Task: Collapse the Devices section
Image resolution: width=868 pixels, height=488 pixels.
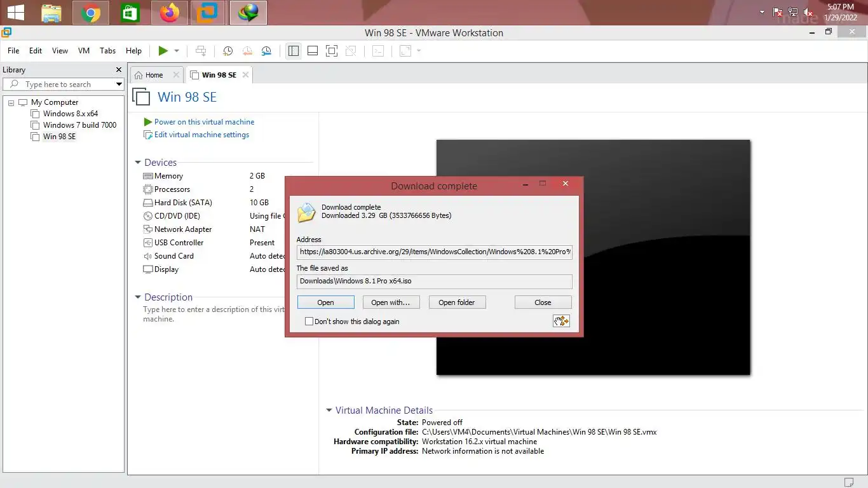Action: [138, 163]
